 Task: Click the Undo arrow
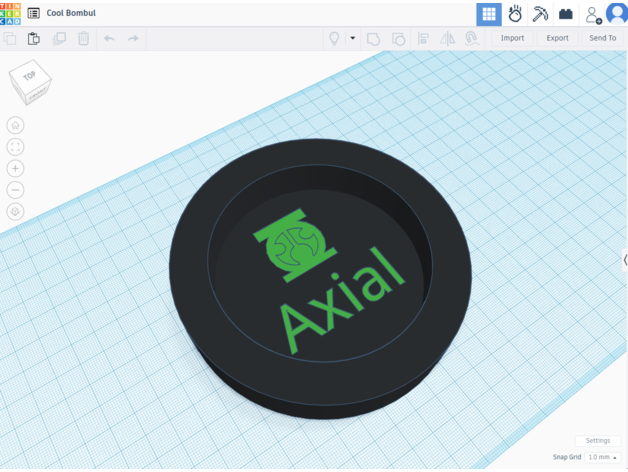[x=108, y=39]
